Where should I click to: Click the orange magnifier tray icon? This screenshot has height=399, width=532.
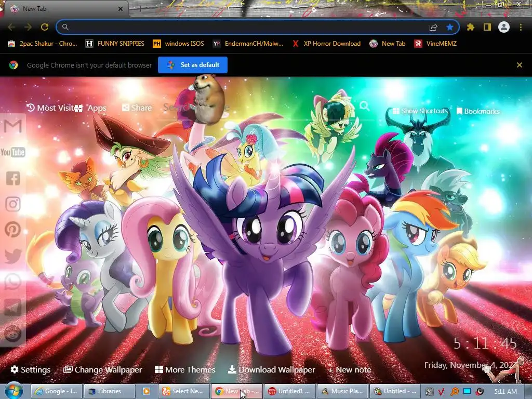click(x=454, y=392)
